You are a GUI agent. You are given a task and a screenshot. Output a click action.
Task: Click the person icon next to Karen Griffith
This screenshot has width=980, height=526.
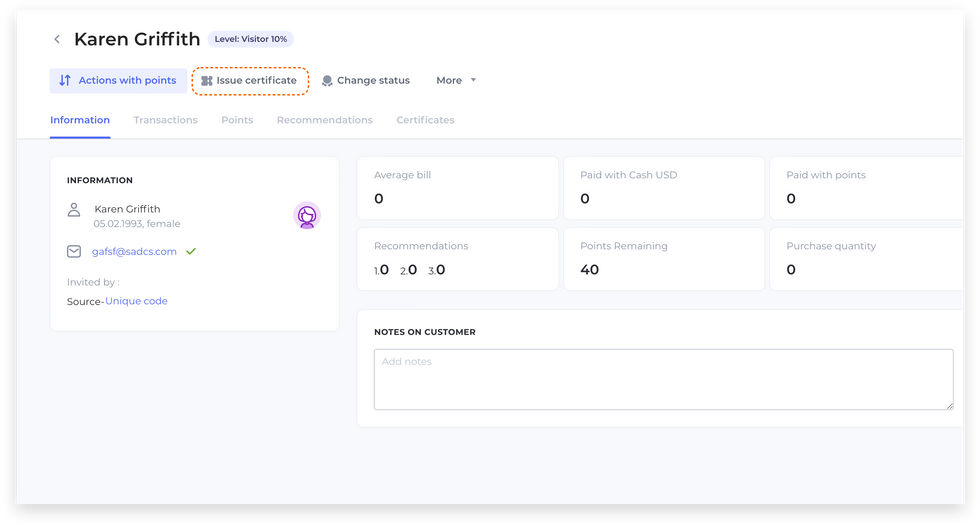pyautogui.click(x=74, y=209)
